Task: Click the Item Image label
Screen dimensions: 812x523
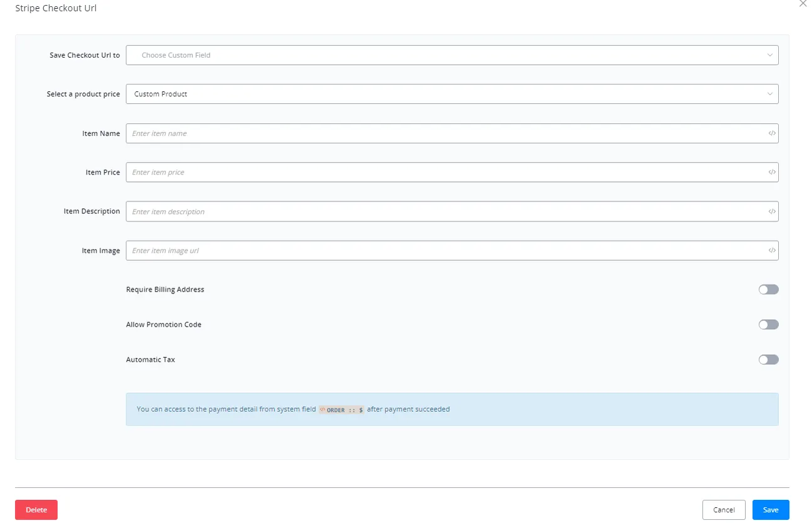Action: point(101,250)
